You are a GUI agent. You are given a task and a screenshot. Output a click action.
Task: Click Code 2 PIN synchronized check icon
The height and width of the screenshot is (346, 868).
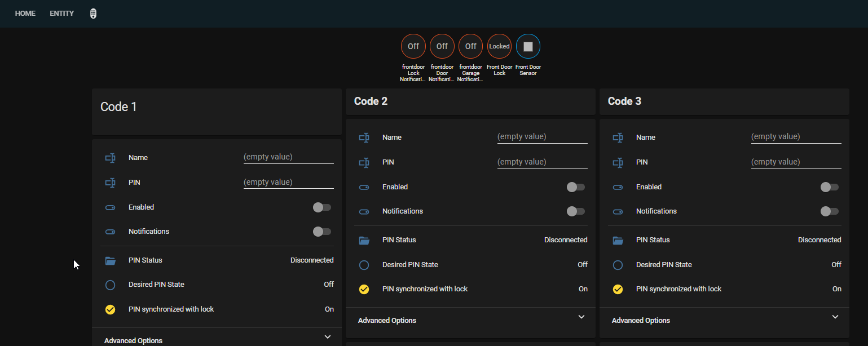[x=364, y=289]
